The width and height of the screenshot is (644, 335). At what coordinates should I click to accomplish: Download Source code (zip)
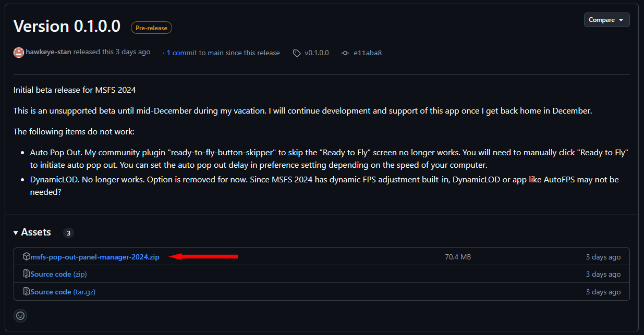click(x=58, y=274)
